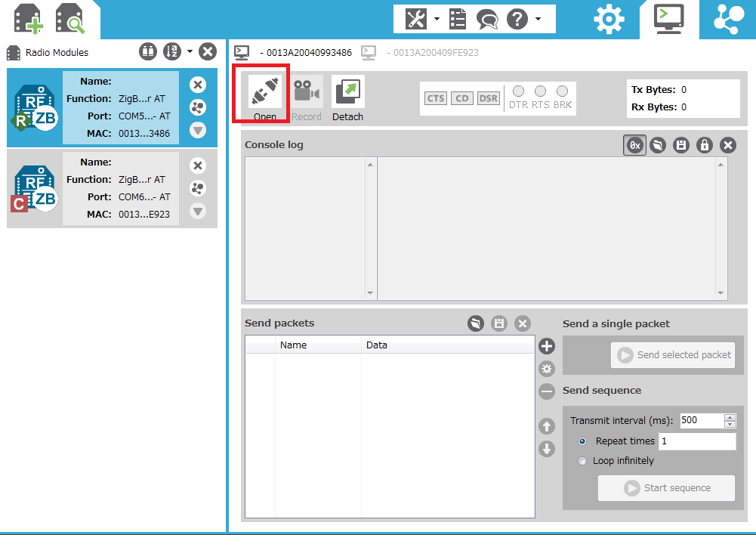Decrease the transmit interval with spinner down
Viewport: 756px width, 535px height.
[730, 424]
